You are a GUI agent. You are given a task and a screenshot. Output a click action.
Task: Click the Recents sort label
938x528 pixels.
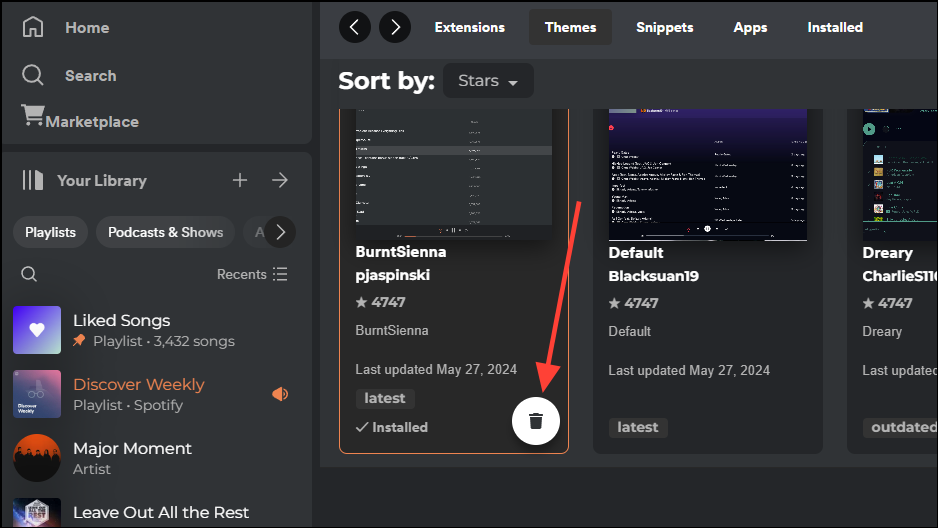point(242,274)
